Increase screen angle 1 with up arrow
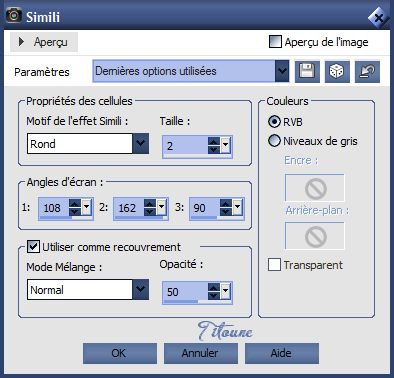This screenshot has height=378, width=394. (x=75, y=203)
